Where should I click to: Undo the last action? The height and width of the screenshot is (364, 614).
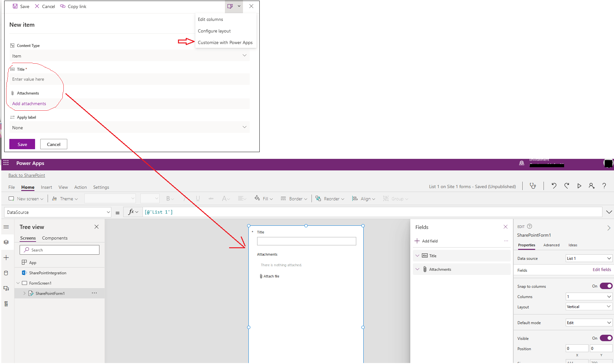coord(554,186)
